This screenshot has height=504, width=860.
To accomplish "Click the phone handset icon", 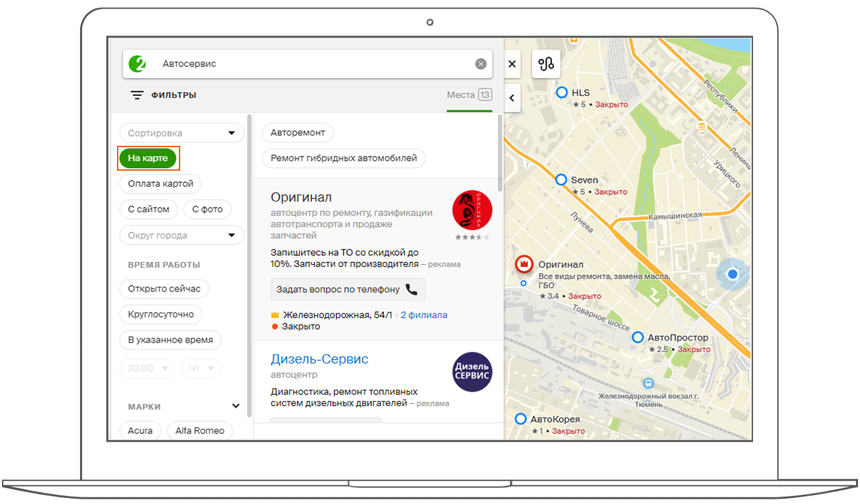I will 412,290.
